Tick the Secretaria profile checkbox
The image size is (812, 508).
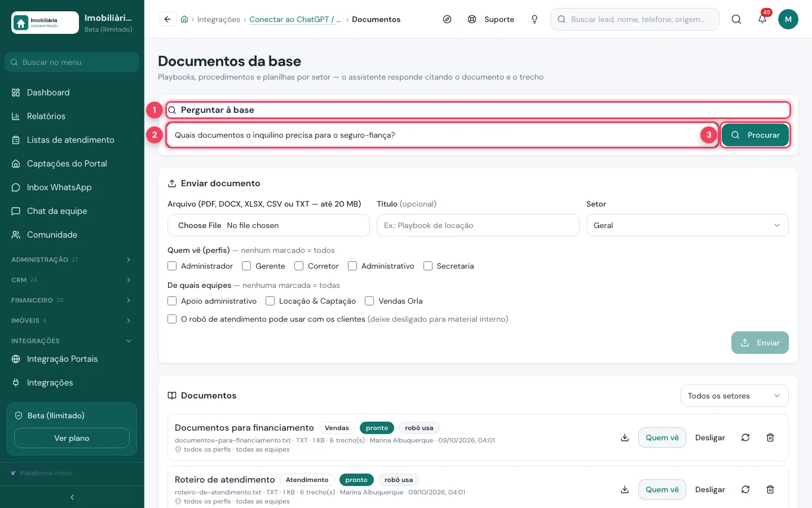pos(428,266)
